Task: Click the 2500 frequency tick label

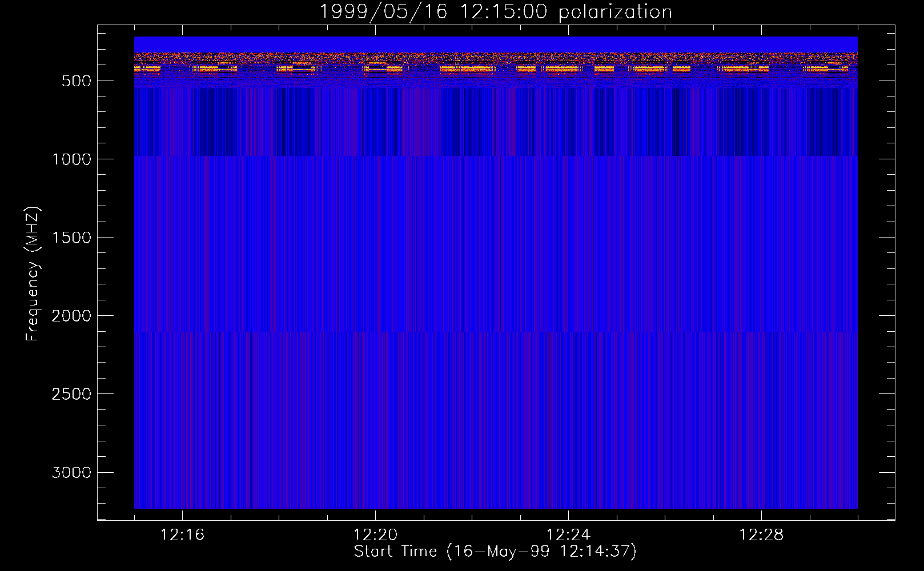Action: pos(71,394)
